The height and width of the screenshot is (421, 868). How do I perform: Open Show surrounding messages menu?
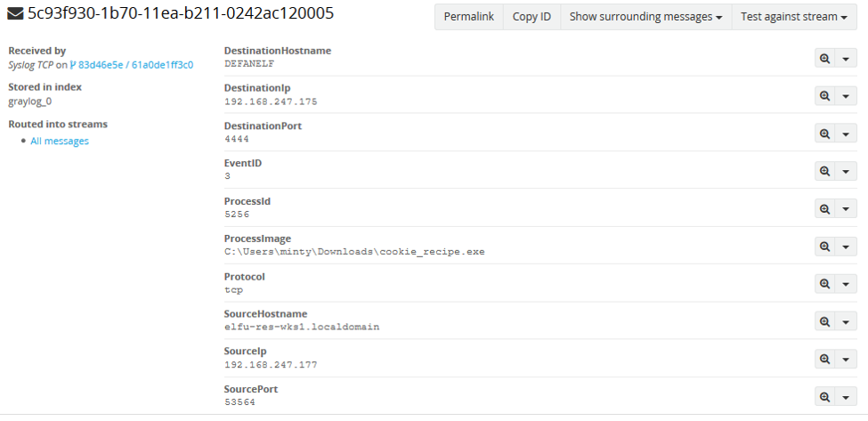645,17
